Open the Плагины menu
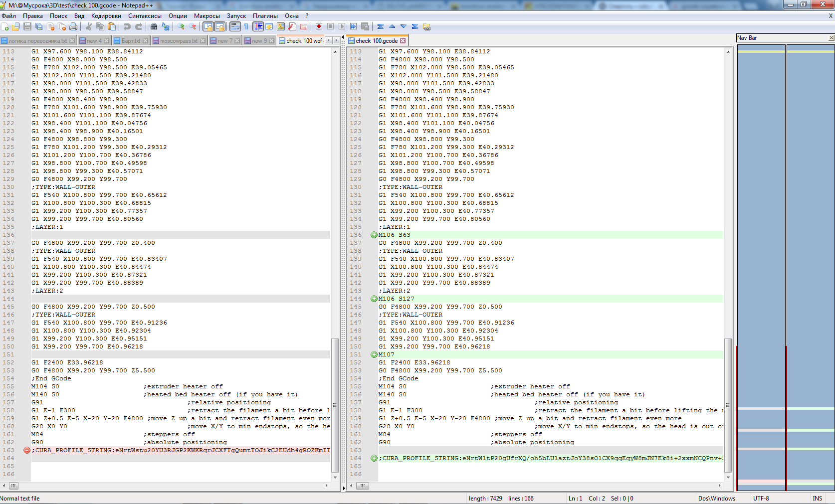Screen dimensions: 835x504 pyautogui.click(x=265, y=16)
